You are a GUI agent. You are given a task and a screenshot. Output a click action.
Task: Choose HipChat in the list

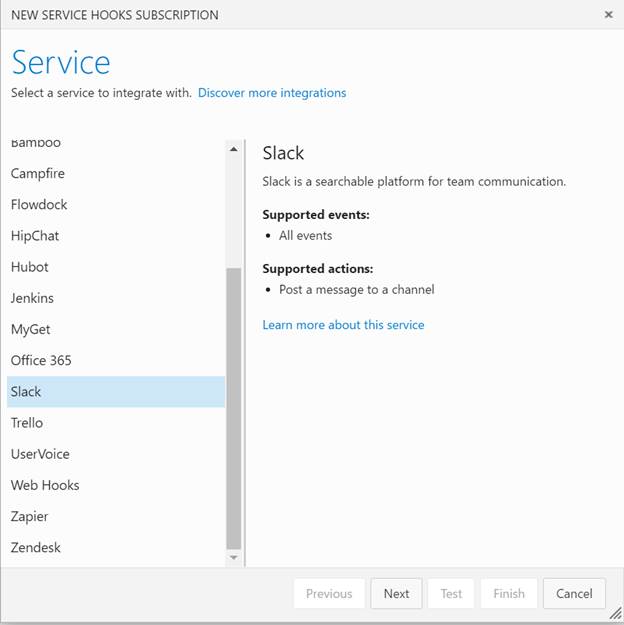(x=35, y=236)
